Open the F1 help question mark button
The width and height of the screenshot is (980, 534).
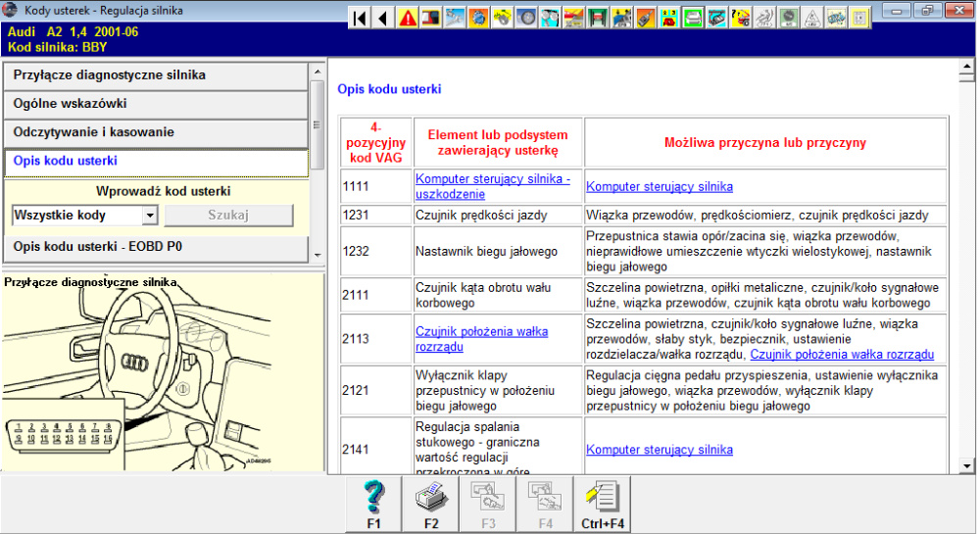[x=373, y=505]
